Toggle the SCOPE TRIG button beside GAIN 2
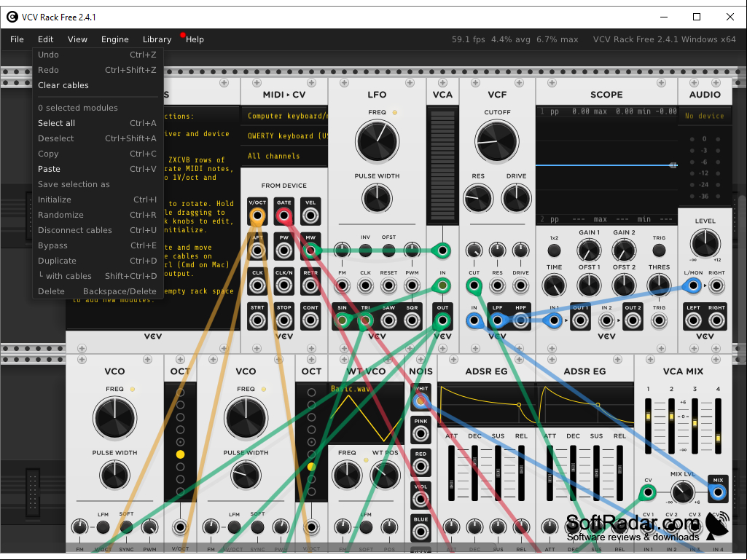The height and width of the screenshot is (560, 747). (x=659, y=250)
